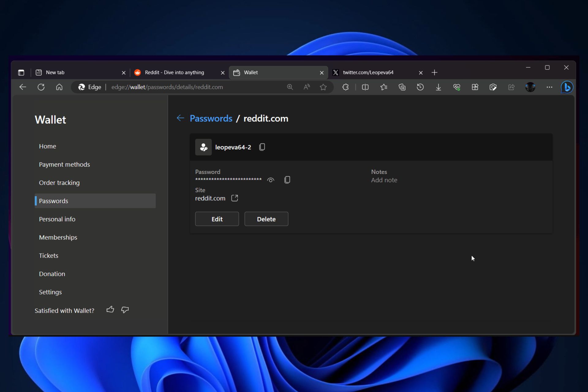The width and height of the screenshot is (588, 392).
Task: Close the New tab tab
Action: 124,73
